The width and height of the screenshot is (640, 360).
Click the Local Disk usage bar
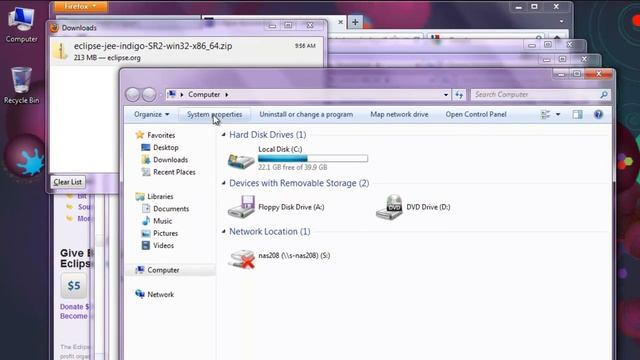point(313,158)
